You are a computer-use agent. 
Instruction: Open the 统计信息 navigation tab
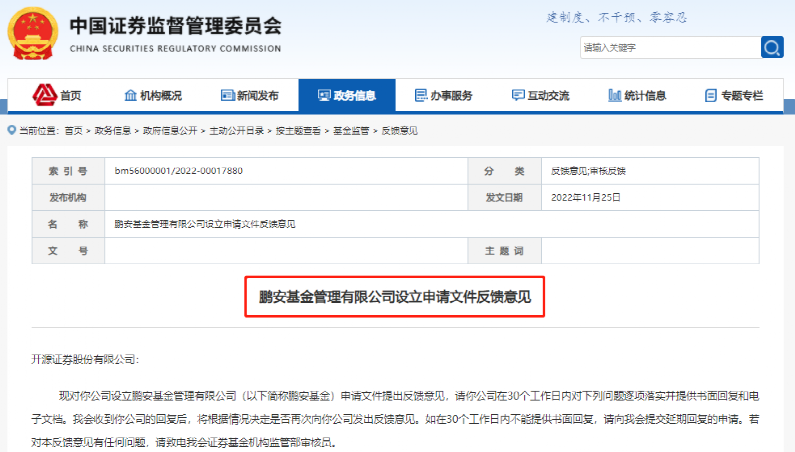pos(637,95)
